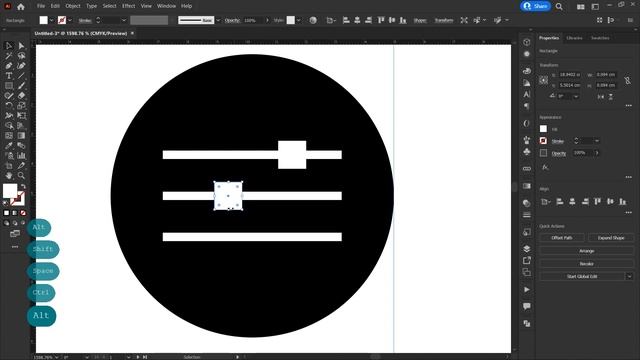Select the Pen tool

9,66
